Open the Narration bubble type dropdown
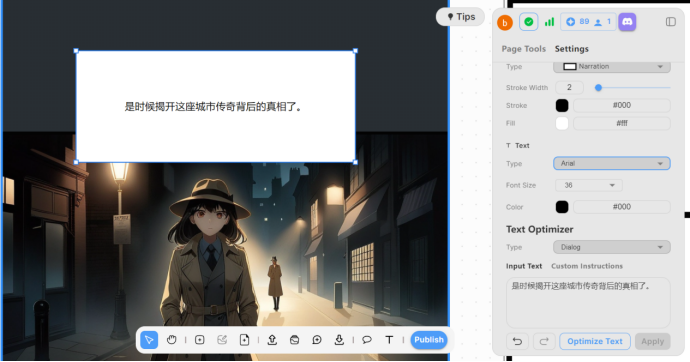Screen dimensions: 690x362 click(x=612, y=66)
